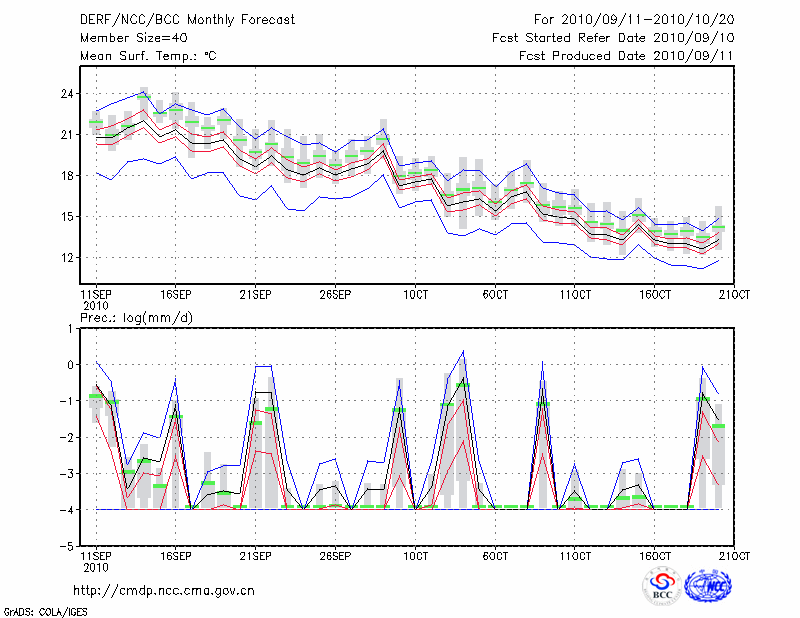Click the -2 tick on precipitation axis
800x618 pixels.
tap(66, 437)
